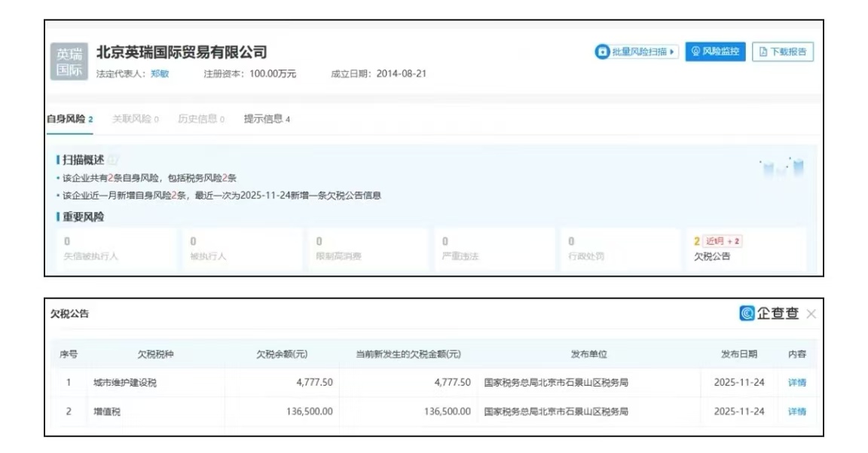Image resolution: width=868 pixels, height=453 pixels.
Task: Click the 风险监控 button
Action: coord(714,52)
